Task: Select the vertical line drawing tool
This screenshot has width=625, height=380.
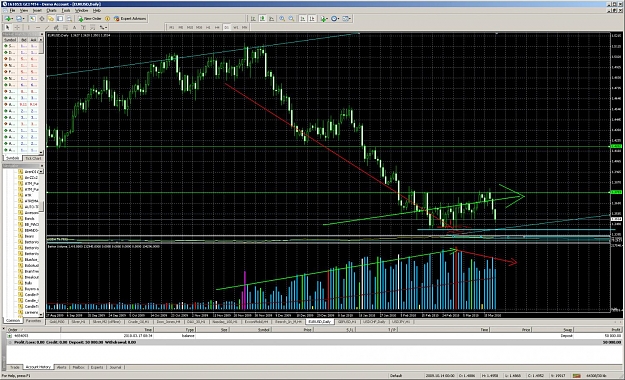Action: (28, 27)
